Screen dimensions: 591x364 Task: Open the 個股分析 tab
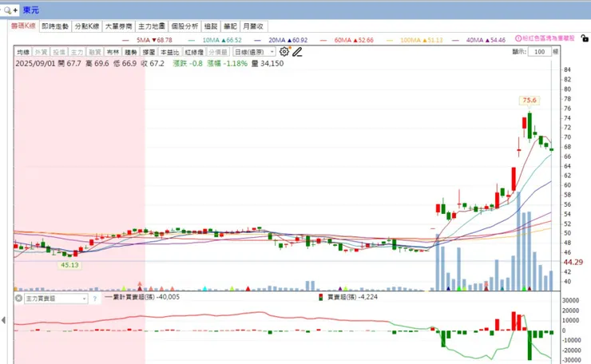point(184,26)
